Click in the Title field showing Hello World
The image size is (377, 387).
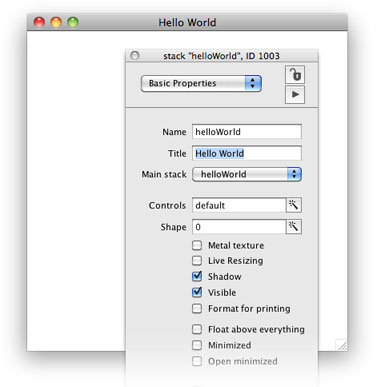247,153
